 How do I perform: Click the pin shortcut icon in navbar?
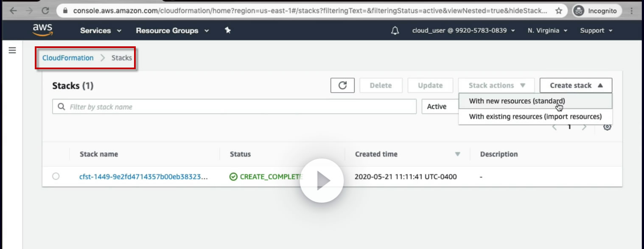coord(228,30)
